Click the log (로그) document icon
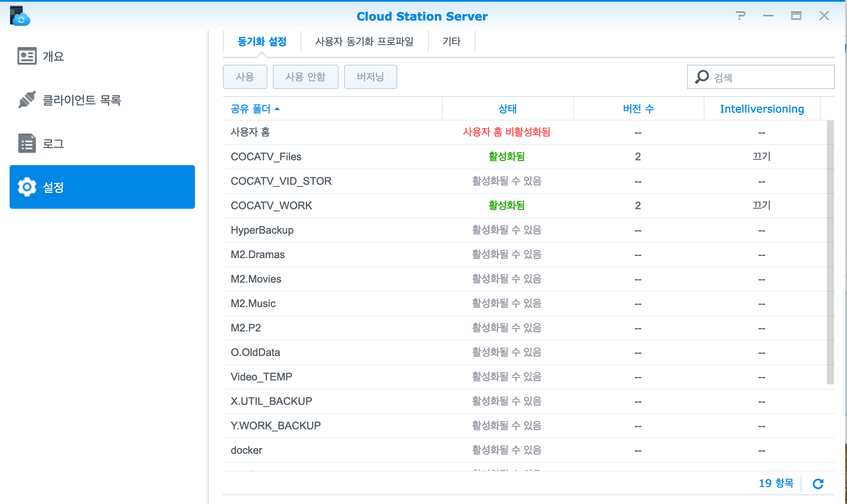This screenshot has height=504, width=847. (27, 144)
